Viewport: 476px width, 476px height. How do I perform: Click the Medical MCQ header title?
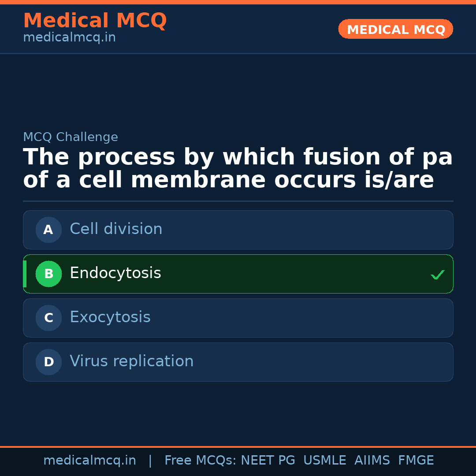point(95,21)
